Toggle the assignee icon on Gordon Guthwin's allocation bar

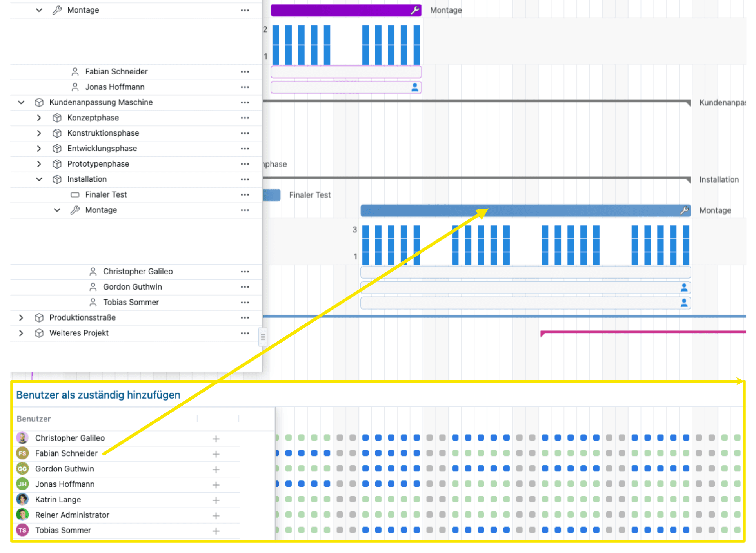(x=684, y=287)
